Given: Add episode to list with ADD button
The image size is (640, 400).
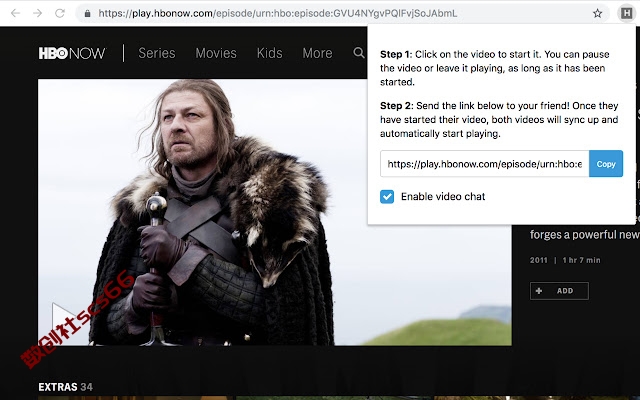Looking at the screenshot, I should [x=559, y=291].
